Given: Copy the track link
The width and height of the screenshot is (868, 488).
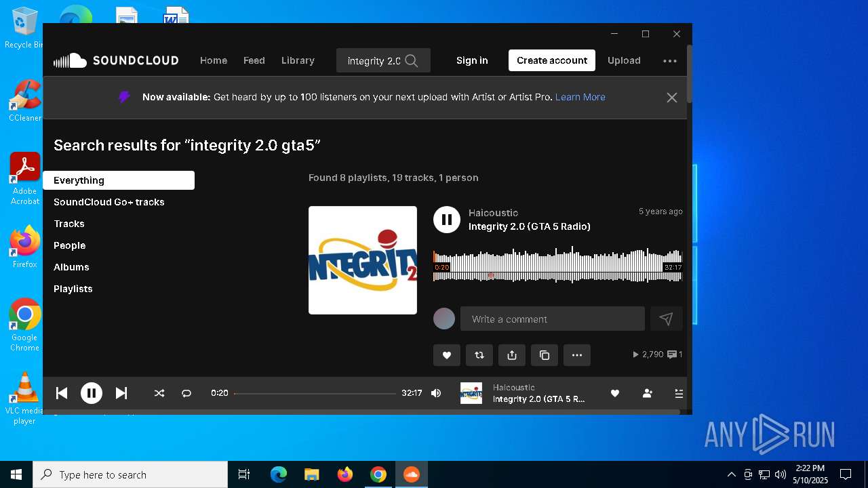Looking at the screenshot, I should [x=545, y=355].
